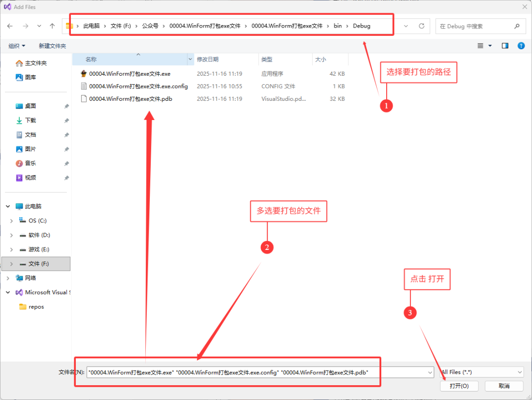Click the address bar folder icon
This screenshot has height=400, width=532.
(x=69, y=26)
